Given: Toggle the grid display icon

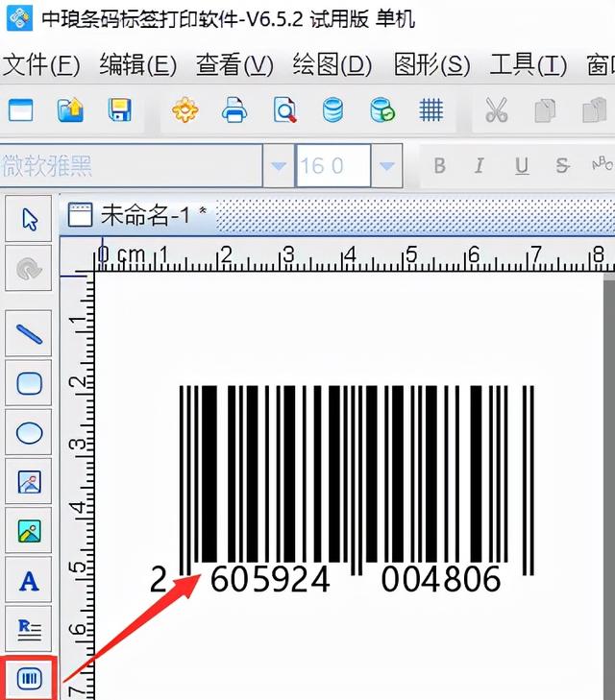Looking at the screenshot, I should (x=430, y=110).
